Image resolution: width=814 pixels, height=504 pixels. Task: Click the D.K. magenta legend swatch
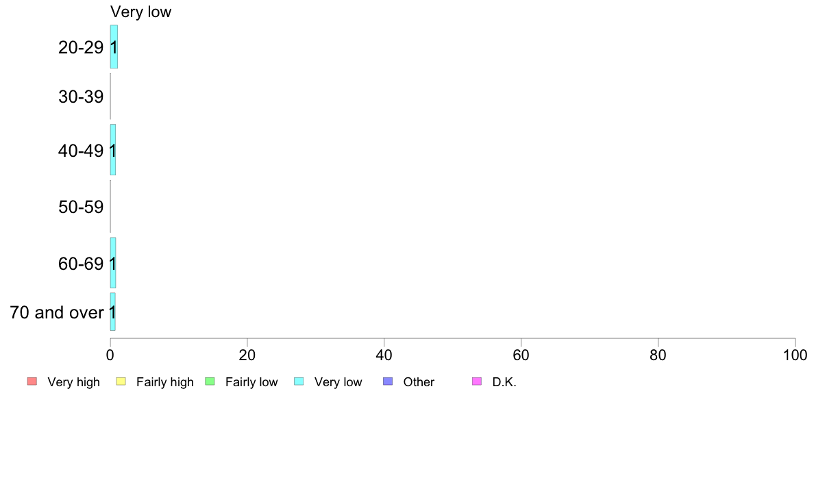[x=477, y=381]
